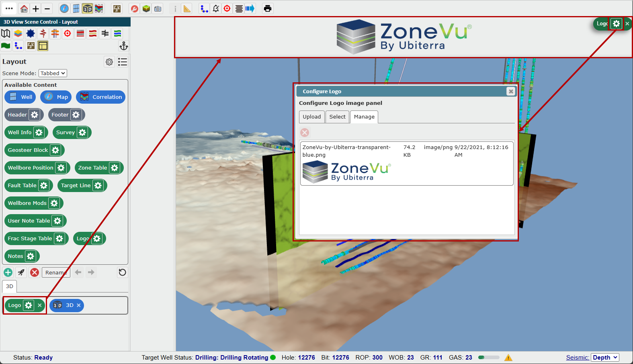The height and width of the screenshot is (364, 633).
Task: Switch to the Manage tab in Configure Logo
Action: point(364,117)
